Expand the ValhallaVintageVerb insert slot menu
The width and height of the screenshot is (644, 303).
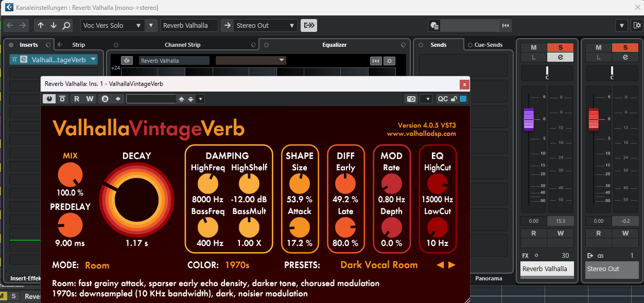click(93, 60)
